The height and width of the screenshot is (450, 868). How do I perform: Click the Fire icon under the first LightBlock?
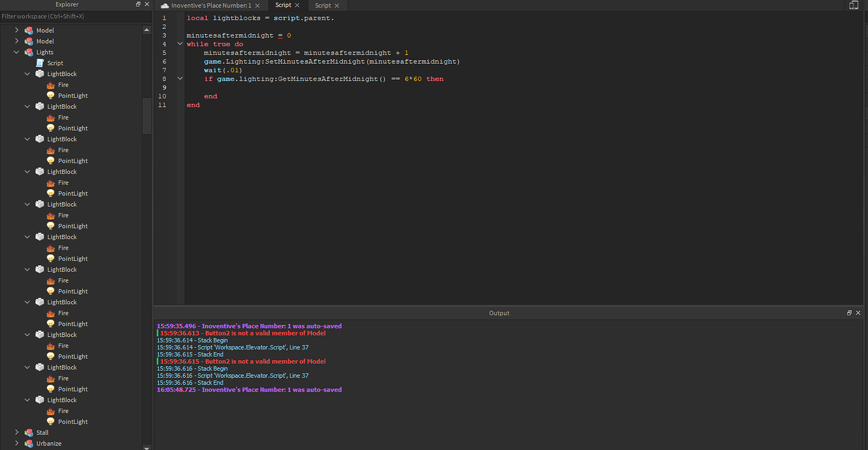(x=50, y=84)
